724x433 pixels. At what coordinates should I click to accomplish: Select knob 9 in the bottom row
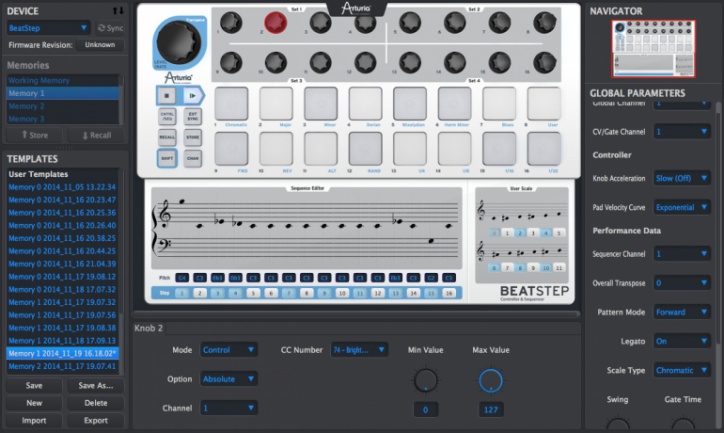point(231,62)
